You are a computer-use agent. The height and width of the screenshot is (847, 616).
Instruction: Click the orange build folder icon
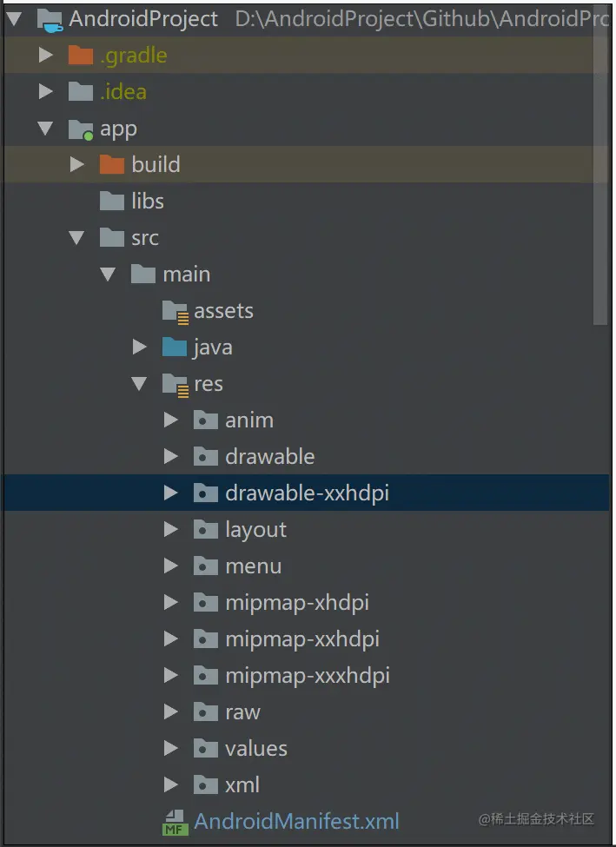(x=112, y=165)
